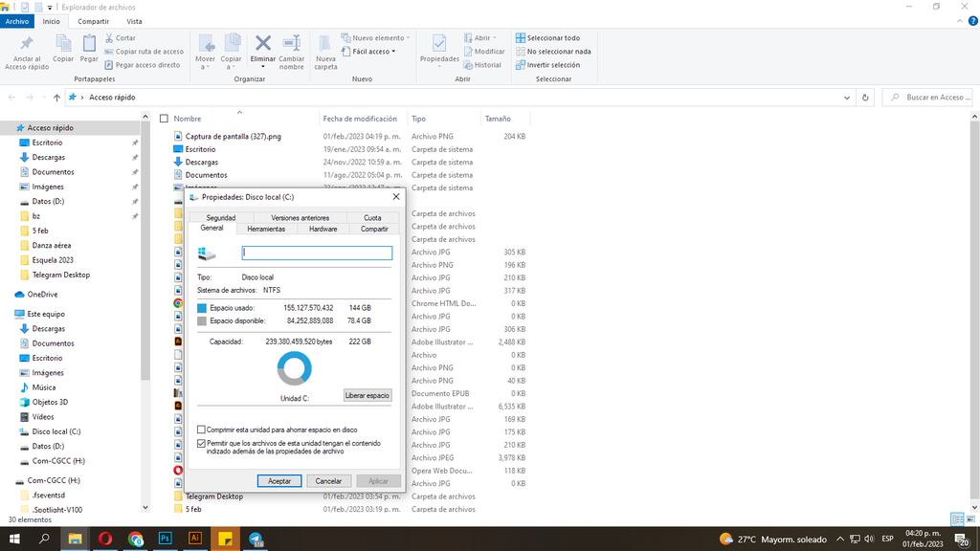This screenshot has width=980, height=551.
Task: Switch to the Herramientas tab in properties
Action: 266,229
